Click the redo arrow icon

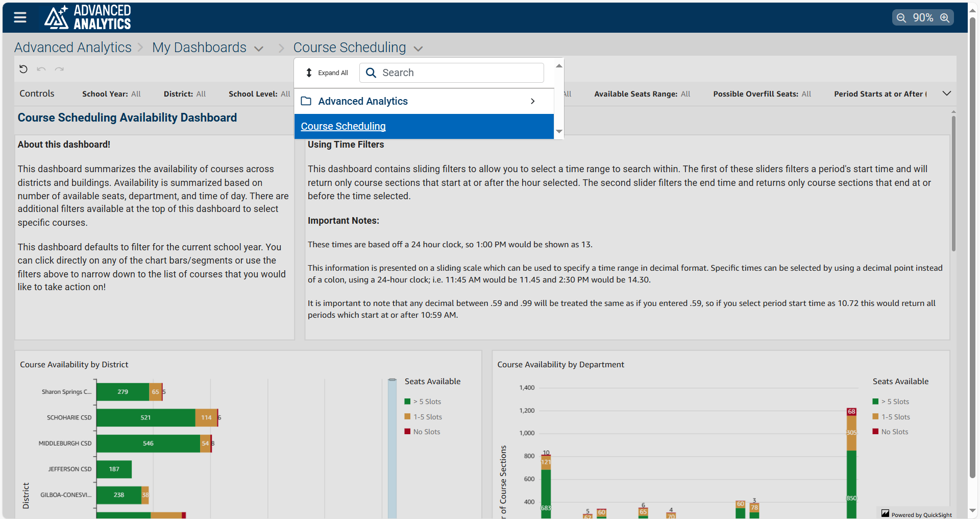tap(59, 69)
